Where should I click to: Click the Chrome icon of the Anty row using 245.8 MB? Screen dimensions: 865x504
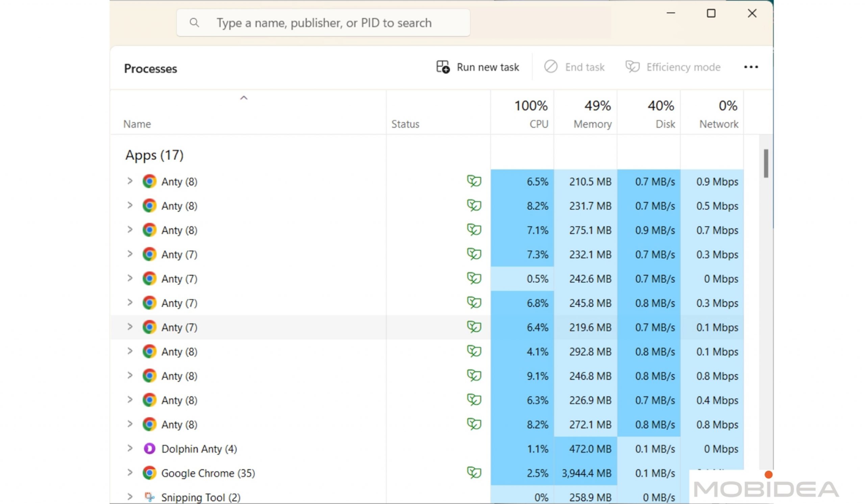[149, 303]
